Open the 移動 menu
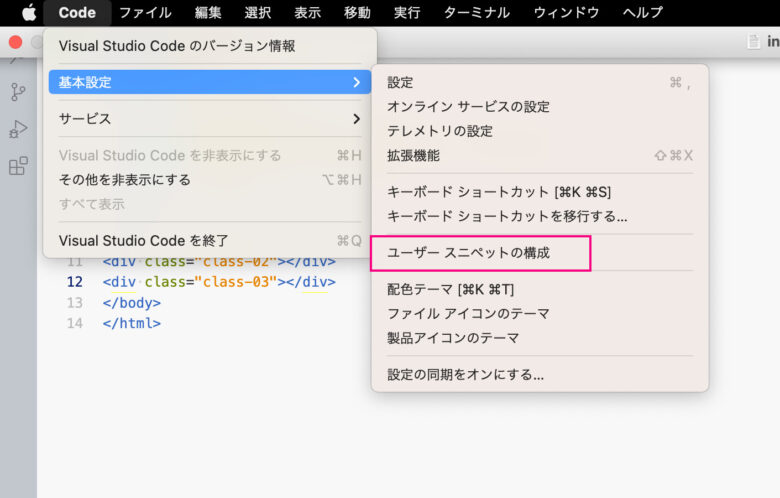Viewport: 780px width, 498px height. click(357, 12)
